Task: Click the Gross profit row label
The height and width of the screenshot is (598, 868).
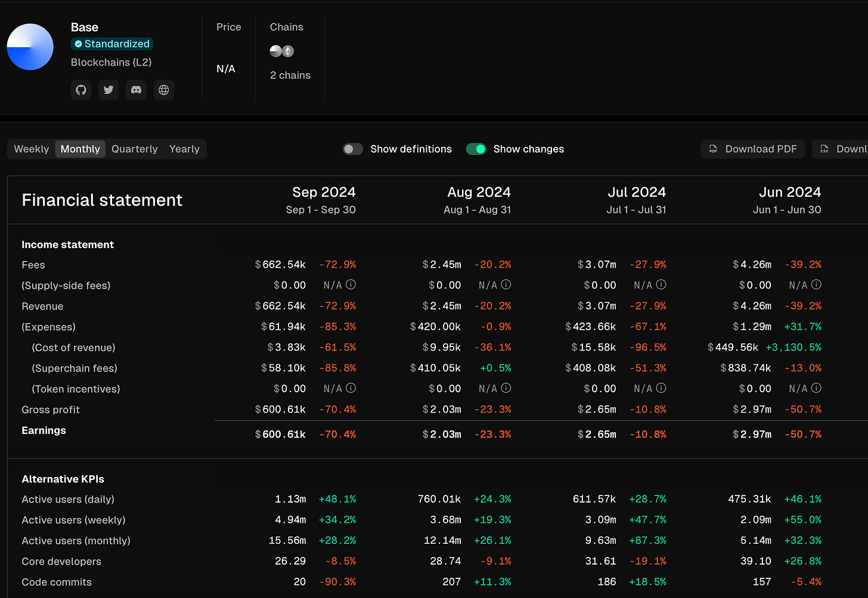Action: [51, 410]
